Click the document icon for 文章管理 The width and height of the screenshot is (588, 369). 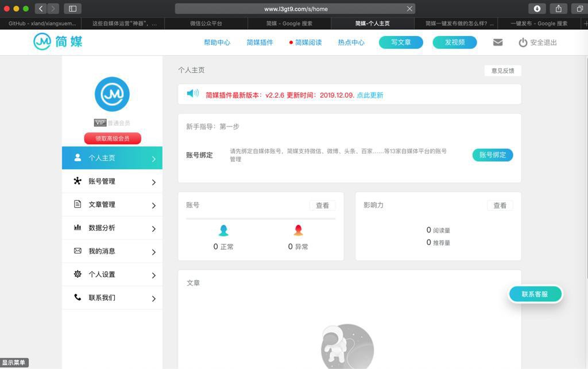(x=78, y=204)
